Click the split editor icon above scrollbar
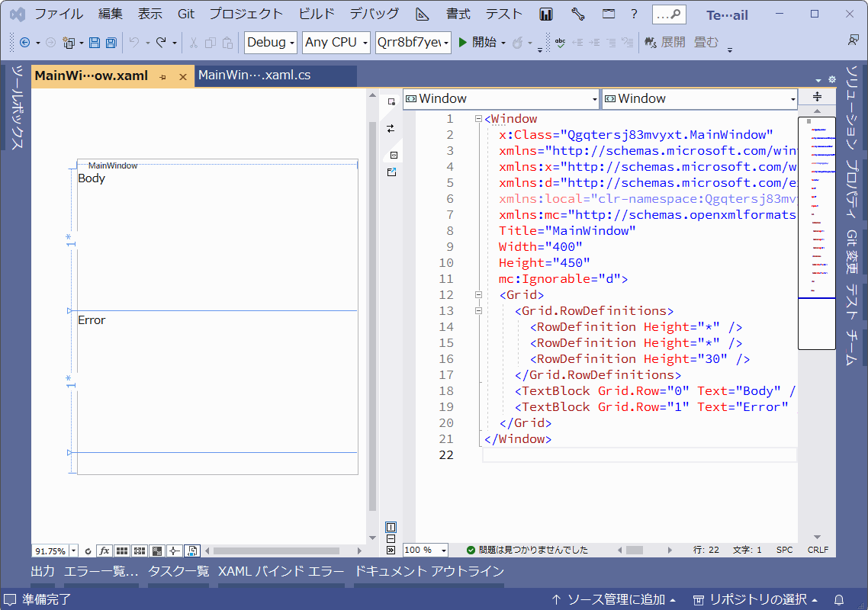This screenshot has width=868, height=610. pyautogui.click(x=816, y=98)
